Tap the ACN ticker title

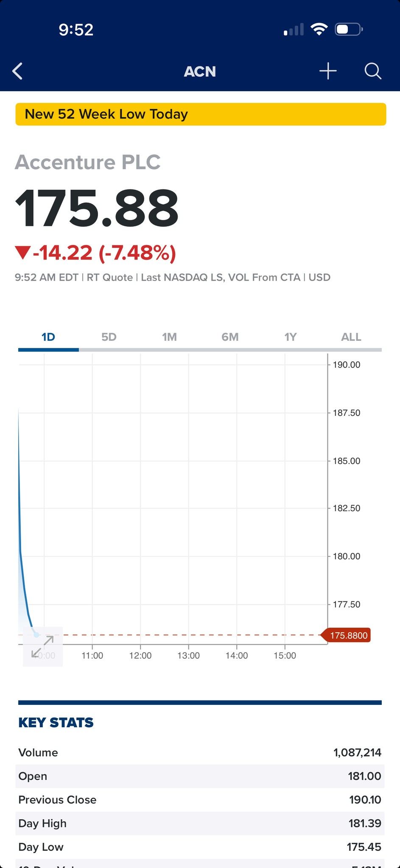200,72
